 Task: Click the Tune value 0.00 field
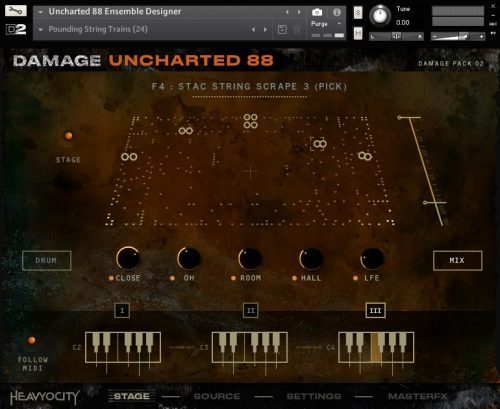coord(403,23)
